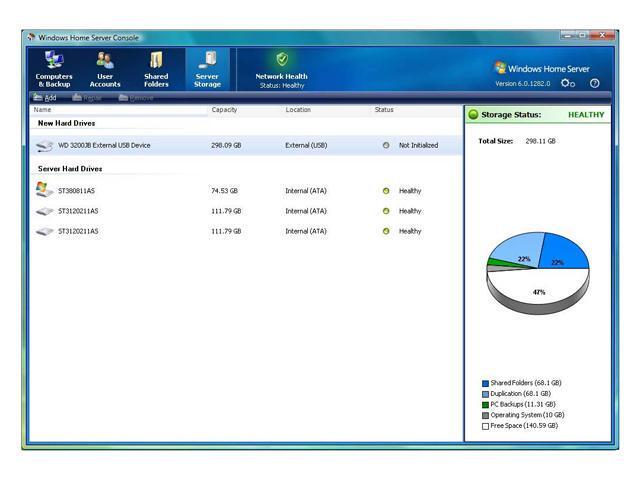
Task: Click the HEALTHY storage status text
Action: tap(586, 115)
